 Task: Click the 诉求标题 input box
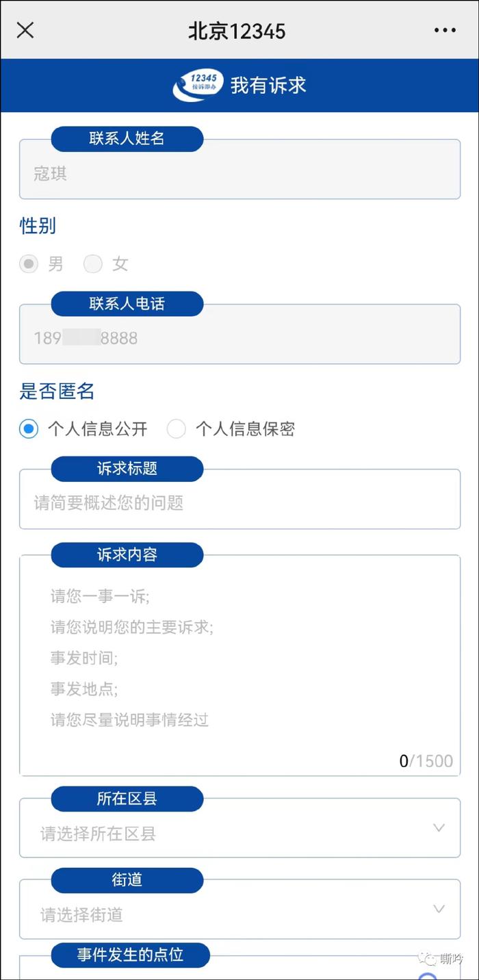(239, 499)
